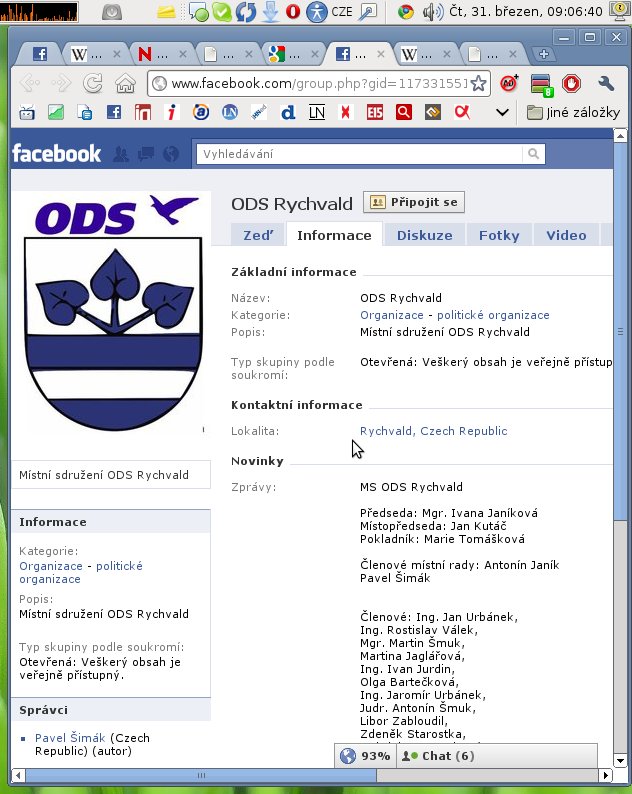The width and height of the screenshot is (632, 794).
Task: Click the AdBlock plus extension icon
Action: point(509,84)
